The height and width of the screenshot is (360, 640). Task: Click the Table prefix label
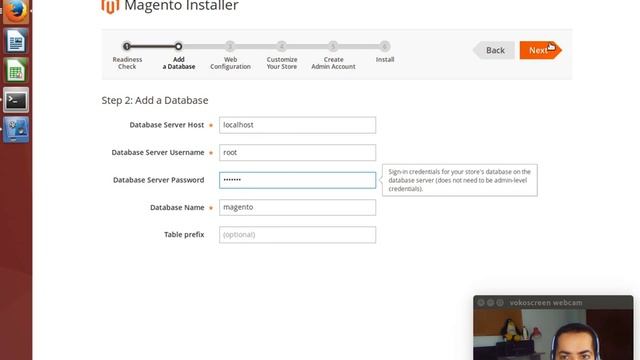click(x=184, y=235)
